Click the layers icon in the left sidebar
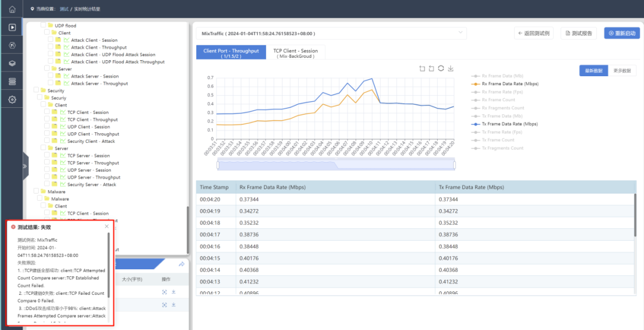The height and width of the screenshot is (330, 644). coord(12,63)
